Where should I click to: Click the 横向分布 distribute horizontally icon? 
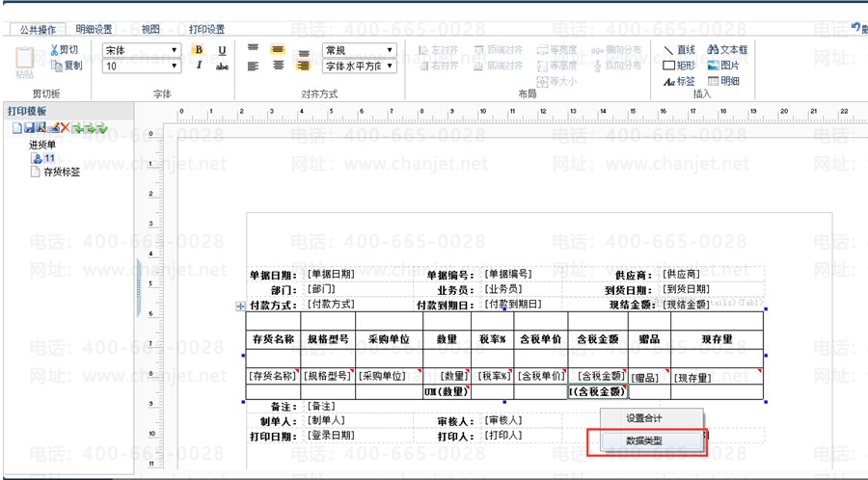pyautogui.click(x=597, y=50)
